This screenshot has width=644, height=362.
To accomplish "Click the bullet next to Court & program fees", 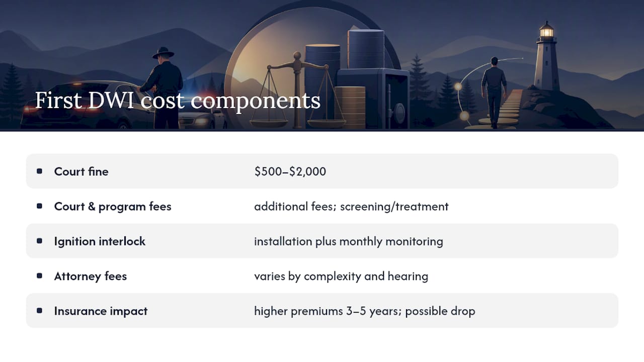I will (40, 206).
